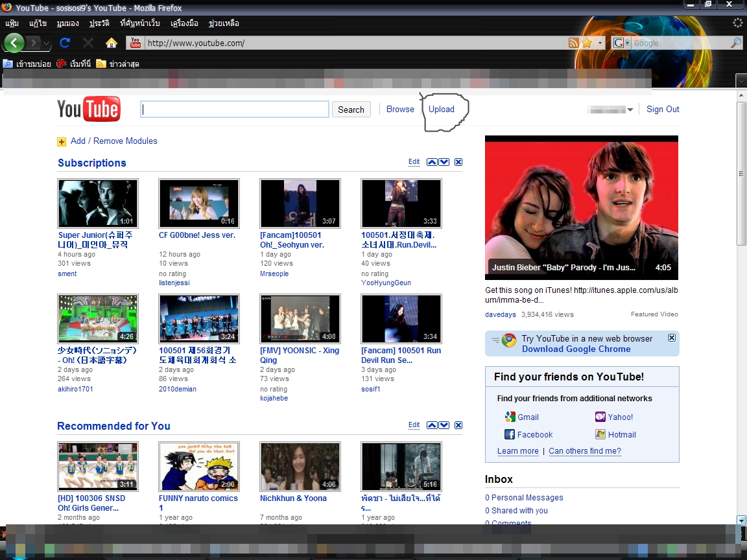
Task: Click the Facebook icon
Action: (510, 434)
